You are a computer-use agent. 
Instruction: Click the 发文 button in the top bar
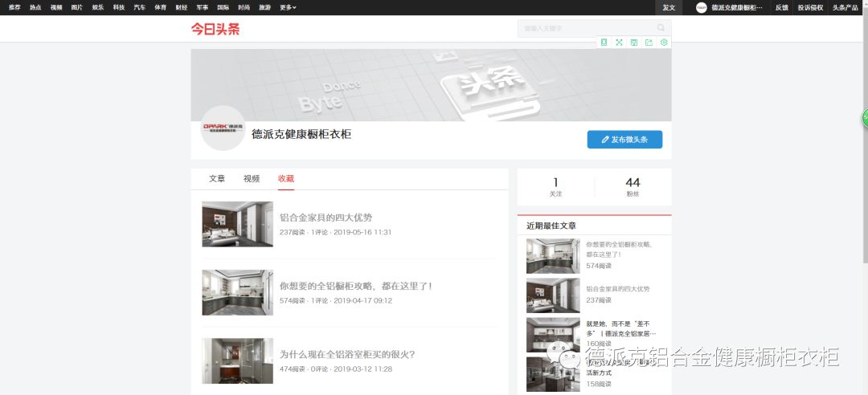669,8
